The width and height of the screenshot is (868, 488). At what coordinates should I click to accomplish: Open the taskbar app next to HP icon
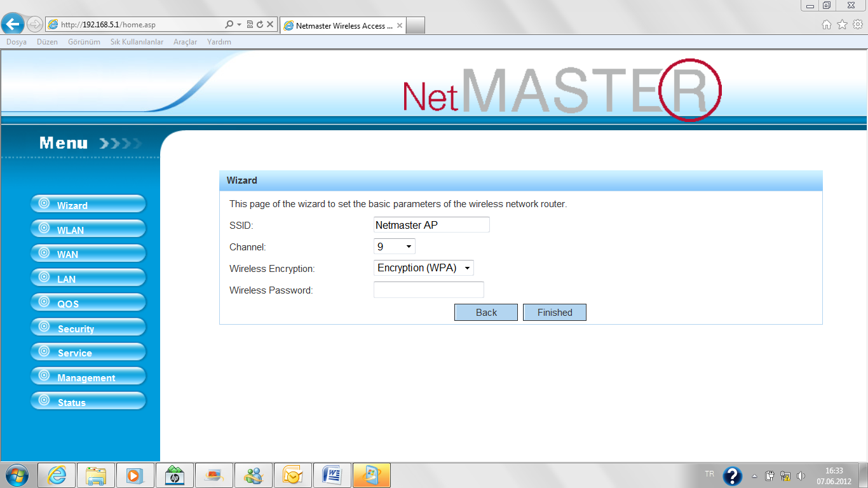click(214, 475)
